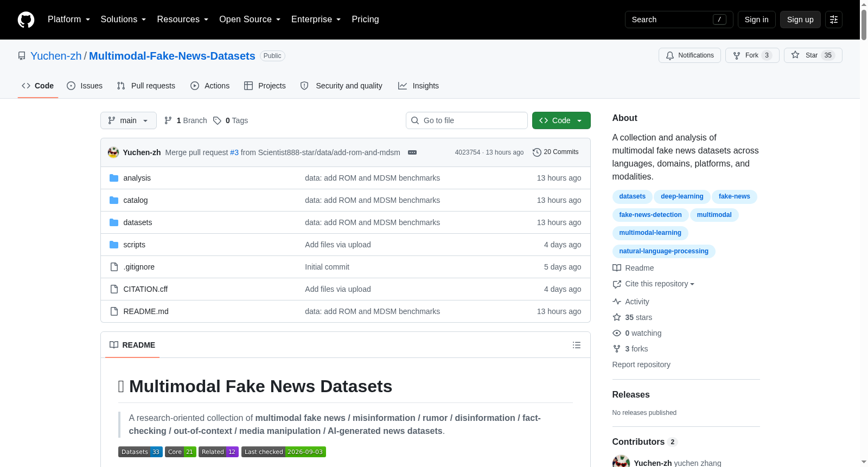Click the catalog folder icon
The height and width of the screenshot is (467, 868).
coord(114,200)
